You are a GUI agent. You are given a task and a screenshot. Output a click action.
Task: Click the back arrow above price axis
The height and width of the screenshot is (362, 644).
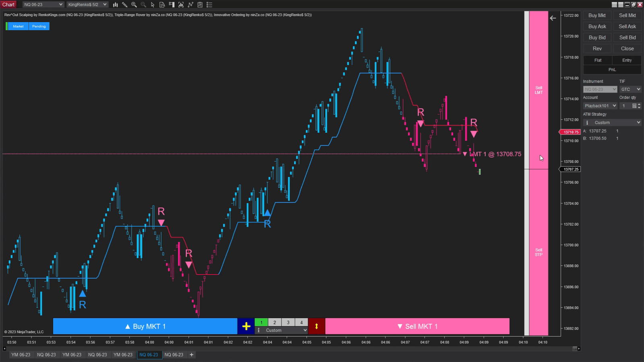click(553, 18)
